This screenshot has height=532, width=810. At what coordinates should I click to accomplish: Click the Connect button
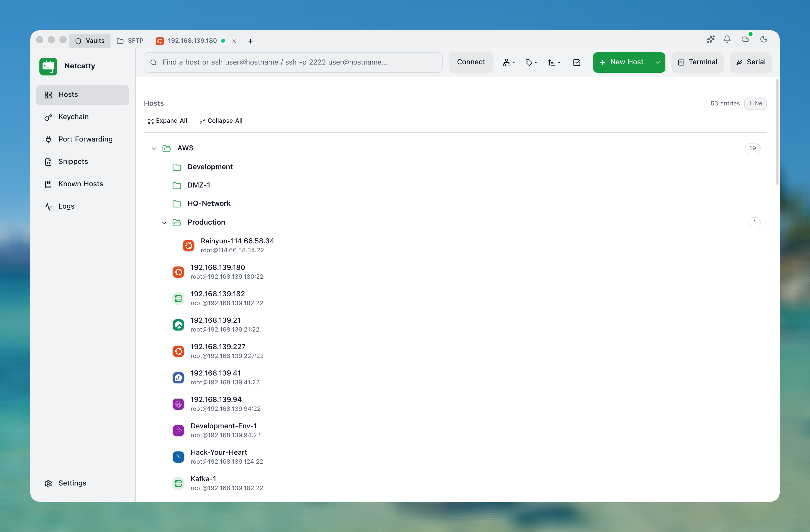click(x=471, y=62)
